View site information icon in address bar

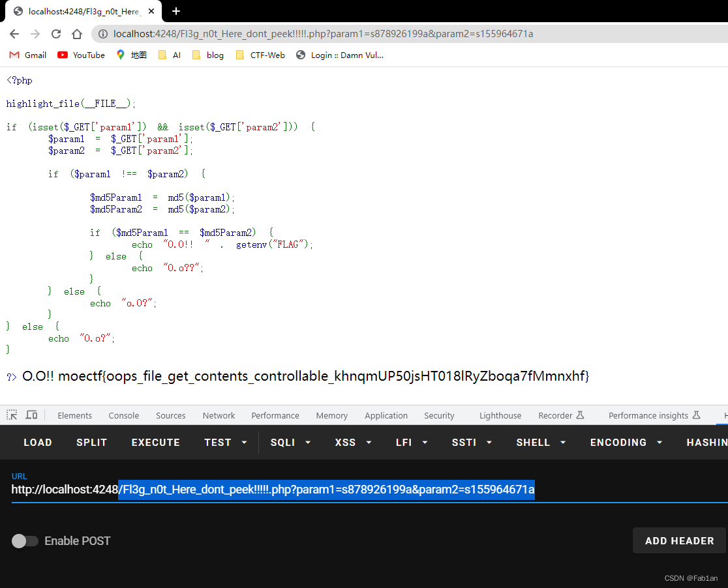coord(103,34)
